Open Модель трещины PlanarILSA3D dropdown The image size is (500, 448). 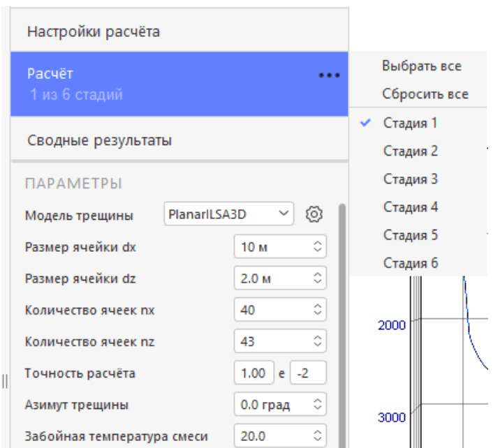229,215
